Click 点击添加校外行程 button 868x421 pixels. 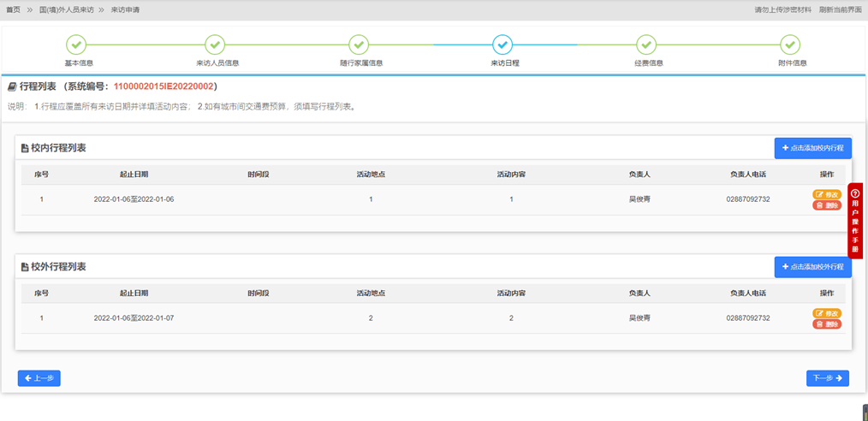point(812,267)
